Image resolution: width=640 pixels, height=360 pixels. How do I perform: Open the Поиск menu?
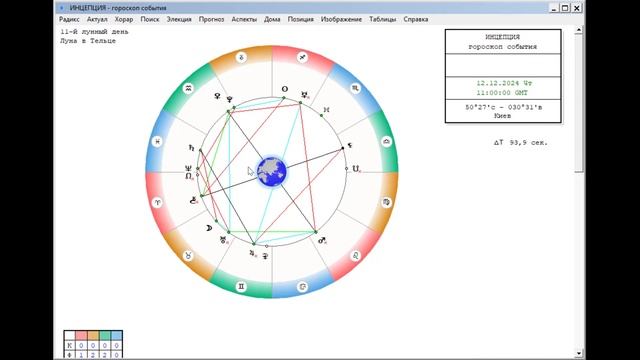(150, 19)
